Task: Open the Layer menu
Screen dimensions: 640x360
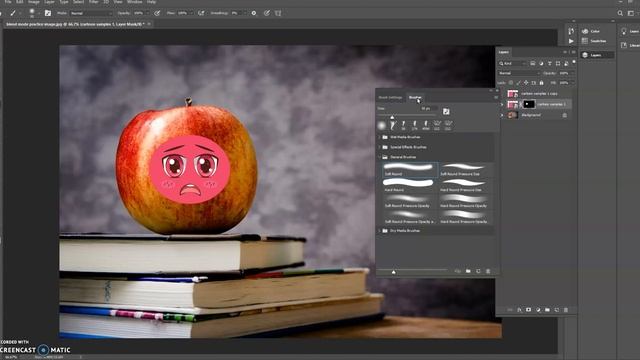Action: point(49,2)
